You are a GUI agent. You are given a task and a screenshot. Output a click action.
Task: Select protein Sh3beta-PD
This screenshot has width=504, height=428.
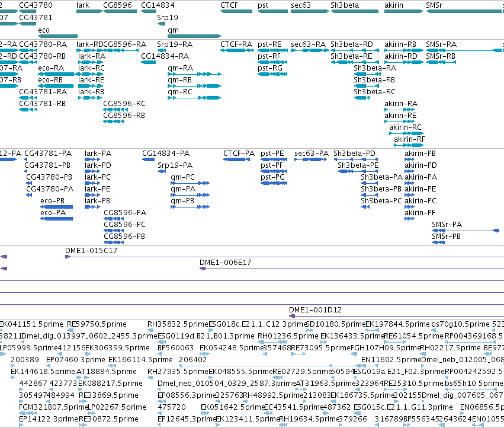(354, 154)
